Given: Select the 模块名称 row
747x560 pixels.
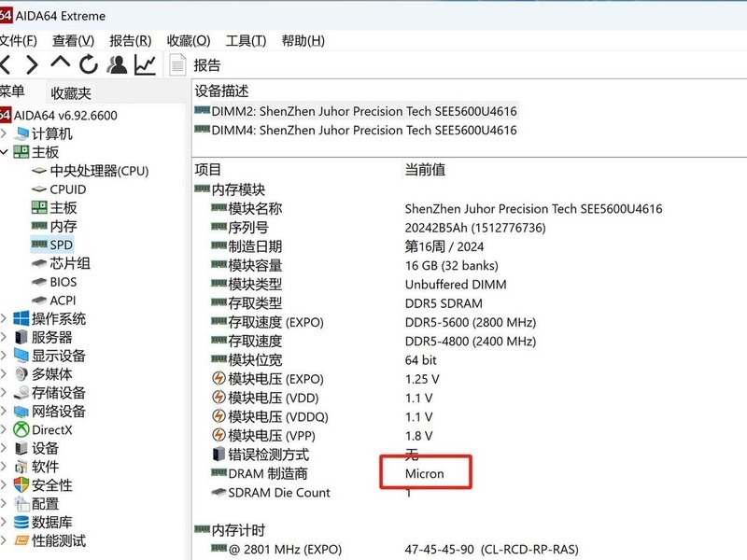Looking at the screenshot, I should pyautogui.click(x=436, y=208).
